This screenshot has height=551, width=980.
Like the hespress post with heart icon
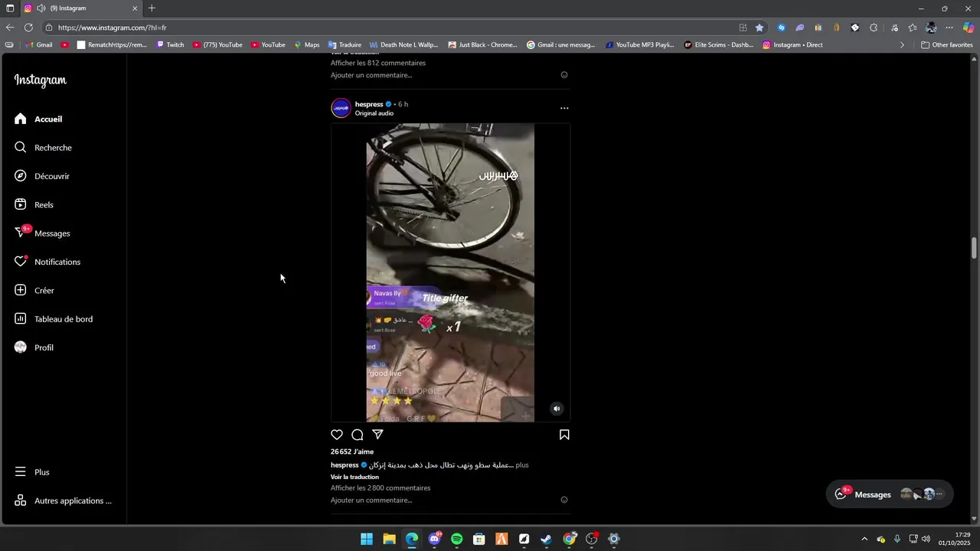(x=337, y=435)
